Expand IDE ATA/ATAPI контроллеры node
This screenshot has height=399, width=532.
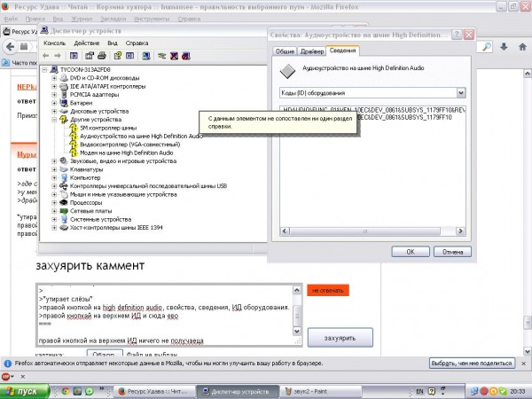[x=54, y=87]
